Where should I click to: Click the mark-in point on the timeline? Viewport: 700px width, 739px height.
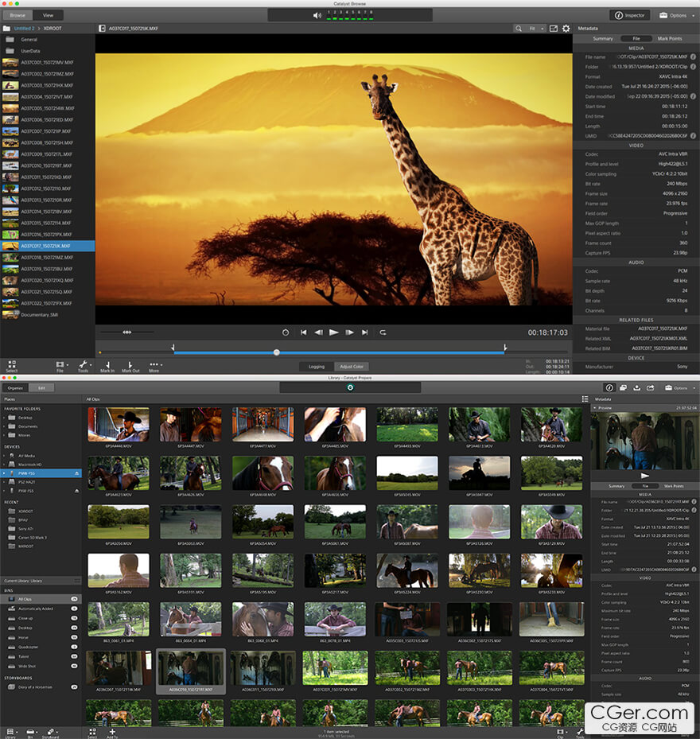pos(173,348)
